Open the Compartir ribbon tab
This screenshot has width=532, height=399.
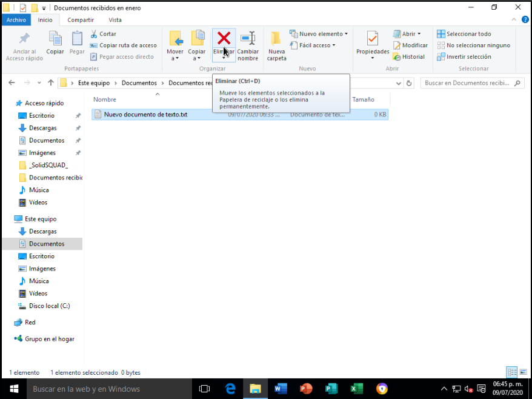click(x=80, y=19)
